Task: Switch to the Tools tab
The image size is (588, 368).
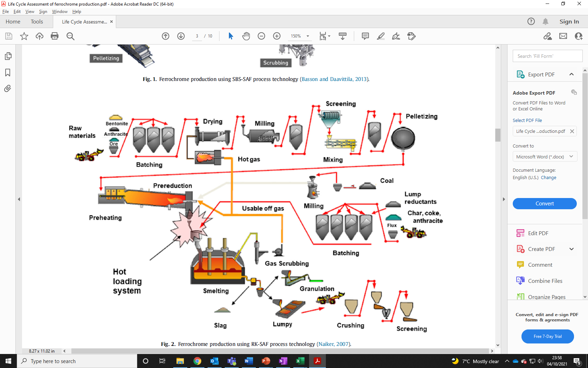Action: [x=37, y=21]
